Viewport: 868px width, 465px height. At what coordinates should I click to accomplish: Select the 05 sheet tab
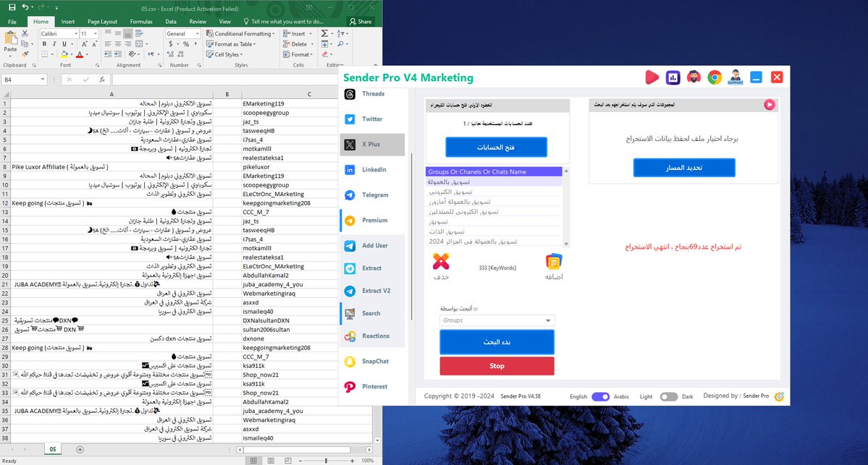tap(53, 450)
